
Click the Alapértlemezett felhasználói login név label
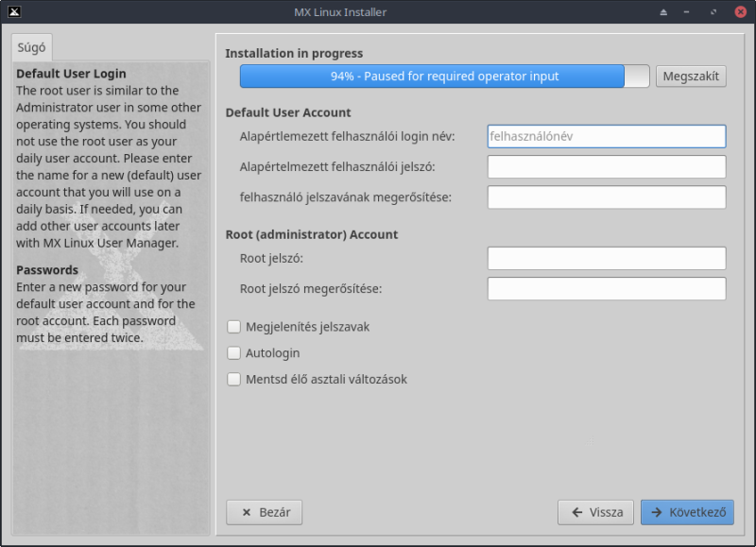coord(347,136)
